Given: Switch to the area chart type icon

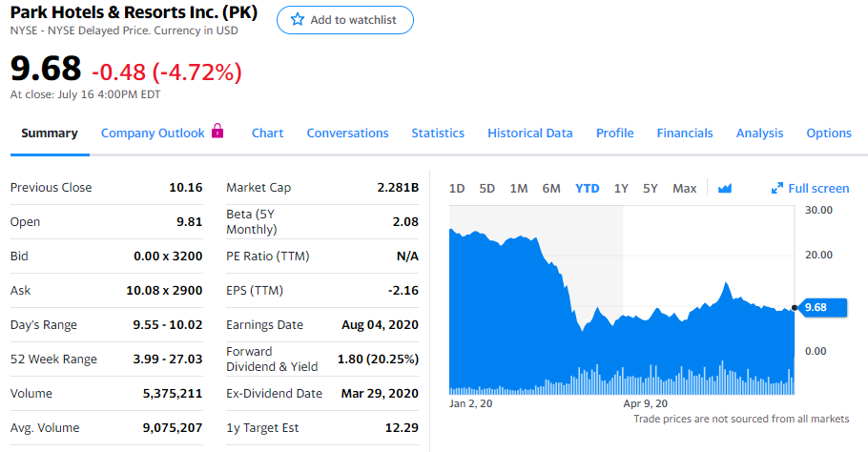Looking at the screenshot, I should pos(724,188).
